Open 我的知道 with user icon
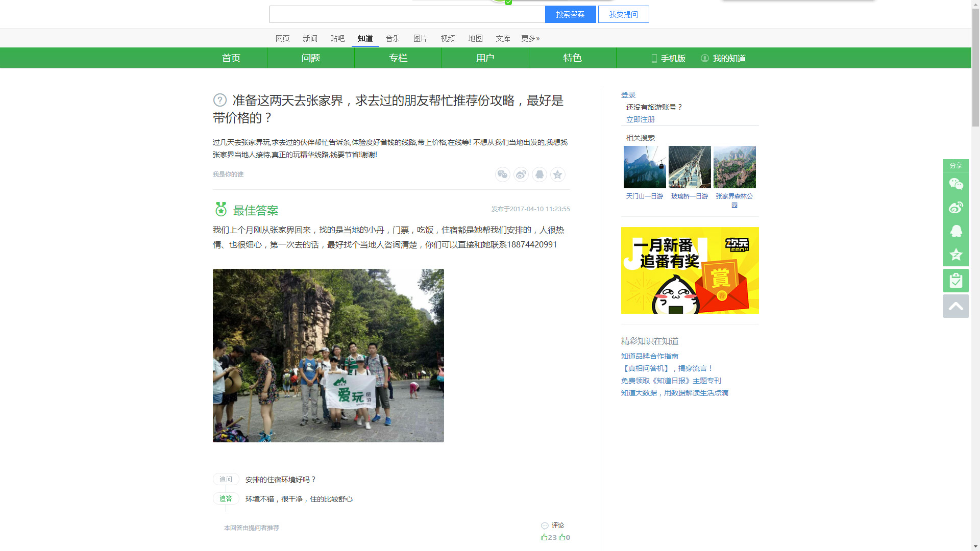Image resolution: width=980 pixels, height=551 pixels. (723, 58)
